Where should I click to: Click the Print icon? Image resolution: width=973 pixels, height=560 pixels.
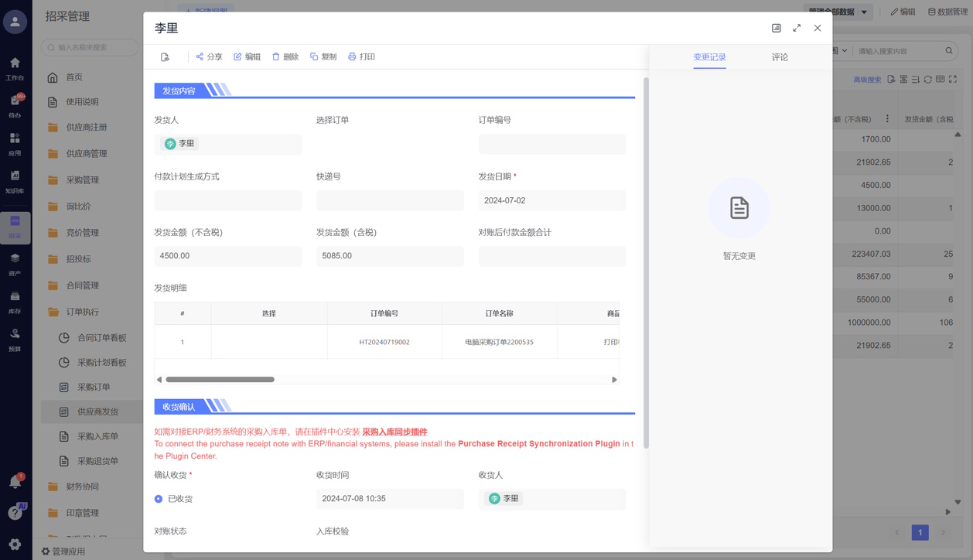352,56
